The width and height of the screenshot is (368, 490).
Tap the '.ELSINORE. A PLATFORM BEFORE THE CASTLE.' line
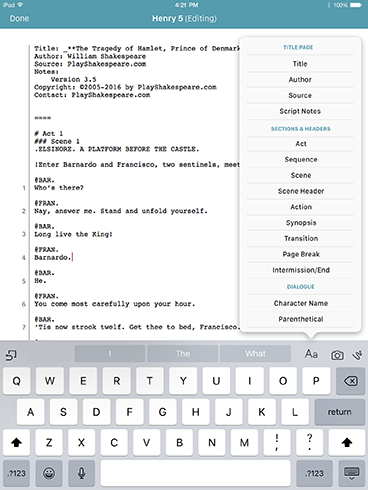(117, 149)
